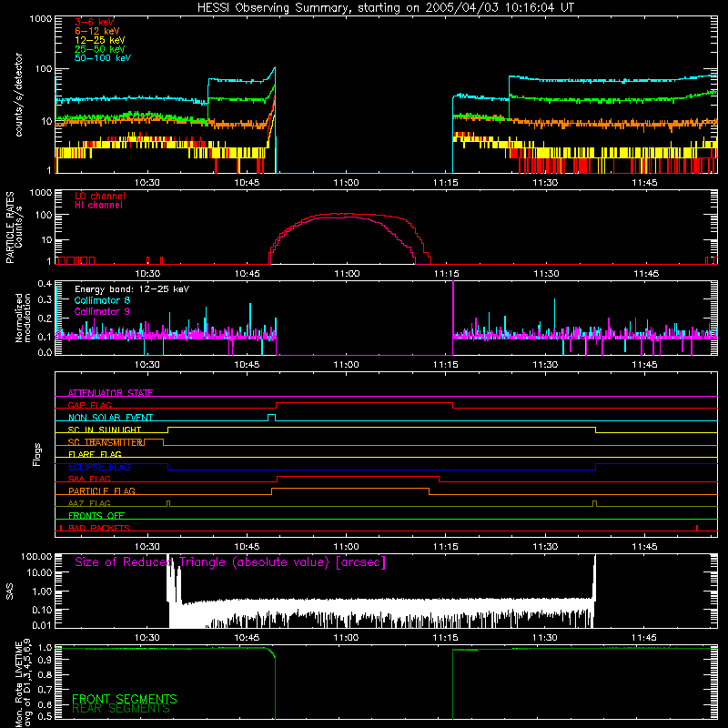This screenshot has height=728, width=728.
Task: Select the REAR SEGMENTS legend label
Action: 121,709
